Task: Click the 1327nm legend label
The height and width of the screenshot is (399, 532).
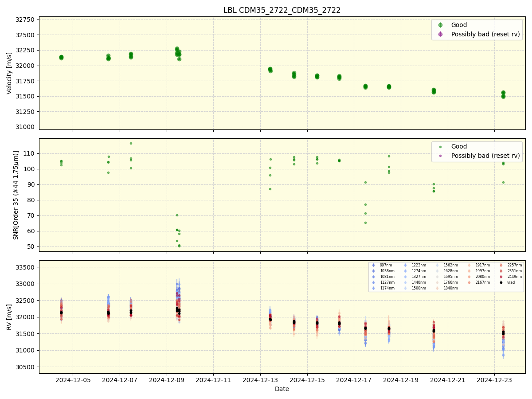Action: pyautogui.click(x=419, y=277)
